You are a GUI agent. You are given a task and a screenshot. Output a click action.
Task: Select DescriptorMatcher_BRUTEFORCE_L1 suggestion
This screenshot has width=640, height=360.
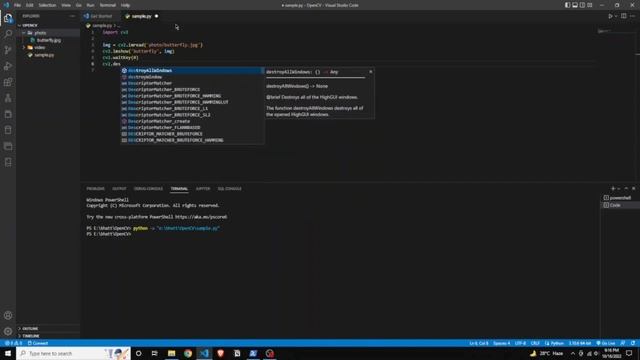pyautogui.click(x=192, y=109)
